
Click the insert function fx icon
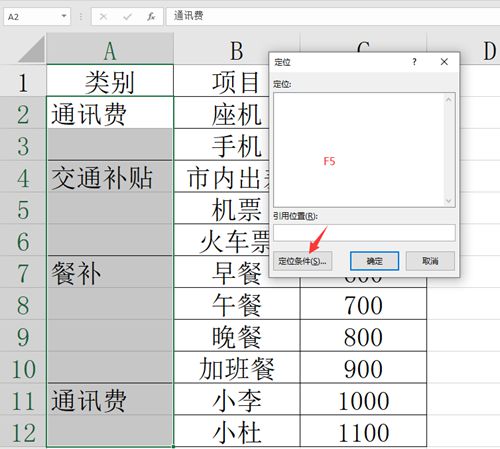pyautogui.click(x=151, y=16)
